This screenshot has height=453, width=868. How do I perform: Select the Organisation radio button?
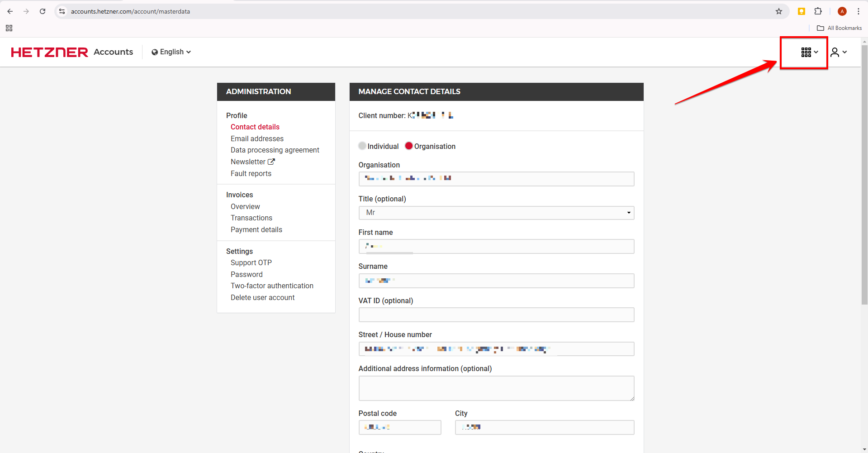coord(409,146)
